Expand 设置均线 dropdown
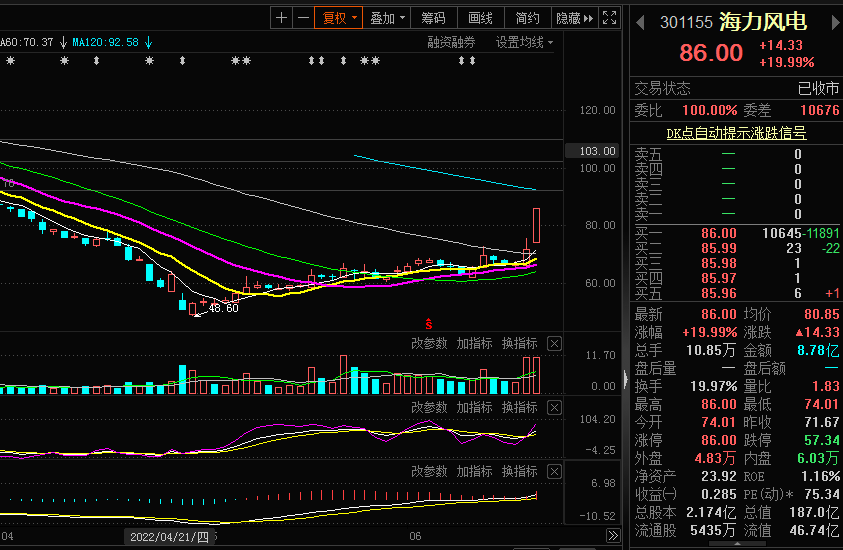 (524, 42)
